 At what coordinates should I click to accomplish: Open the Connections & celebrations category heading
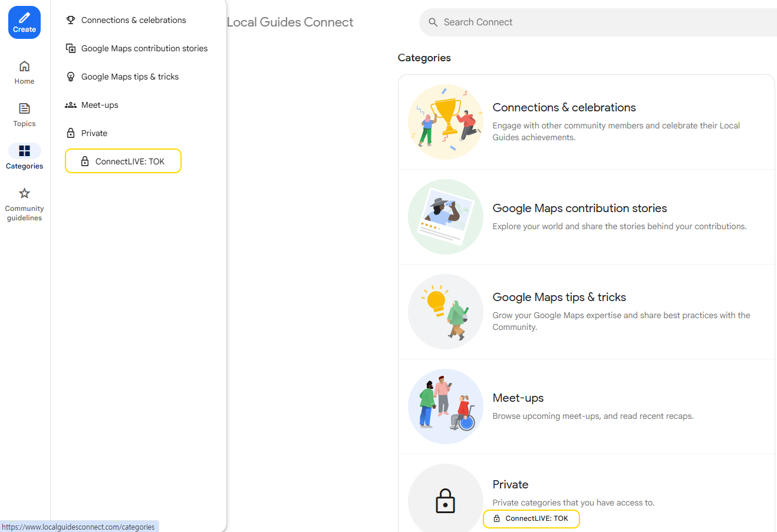564,107
